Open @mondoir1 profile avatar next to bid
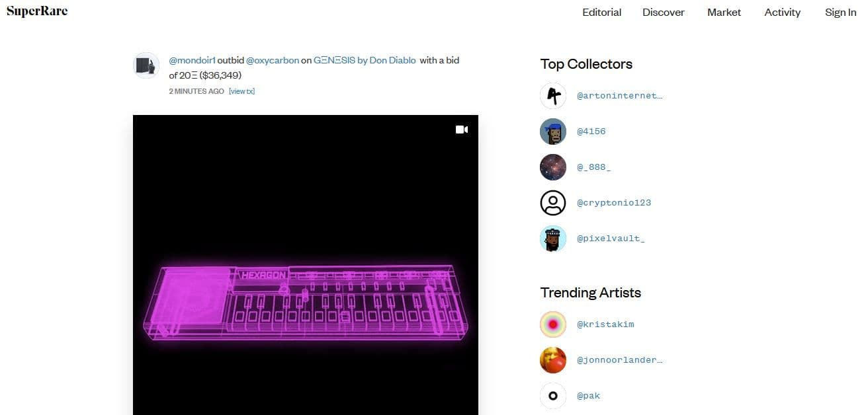Image resolution: width=868 pixels, height=415 pixels. (146, 66)
